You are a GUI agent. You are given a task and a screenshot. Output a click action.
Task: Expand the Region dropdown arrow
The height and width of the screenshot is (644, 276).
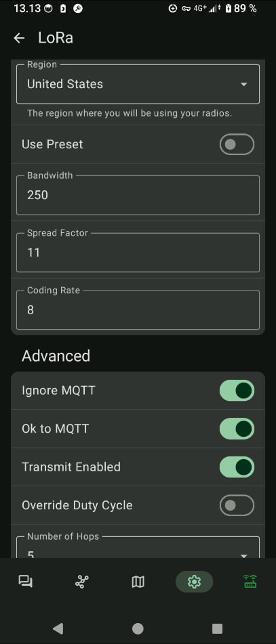[244, 84]
